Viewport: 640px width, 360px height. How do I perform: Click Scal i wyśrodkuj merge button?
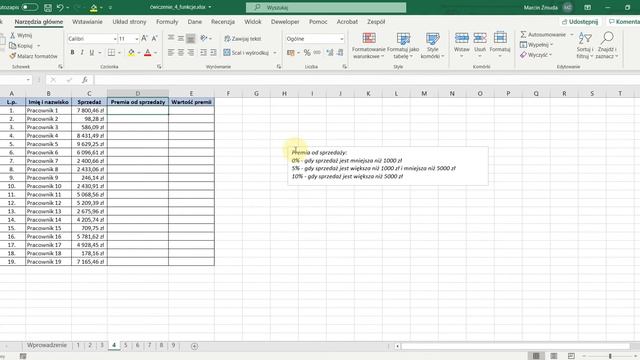pos(246,53)
